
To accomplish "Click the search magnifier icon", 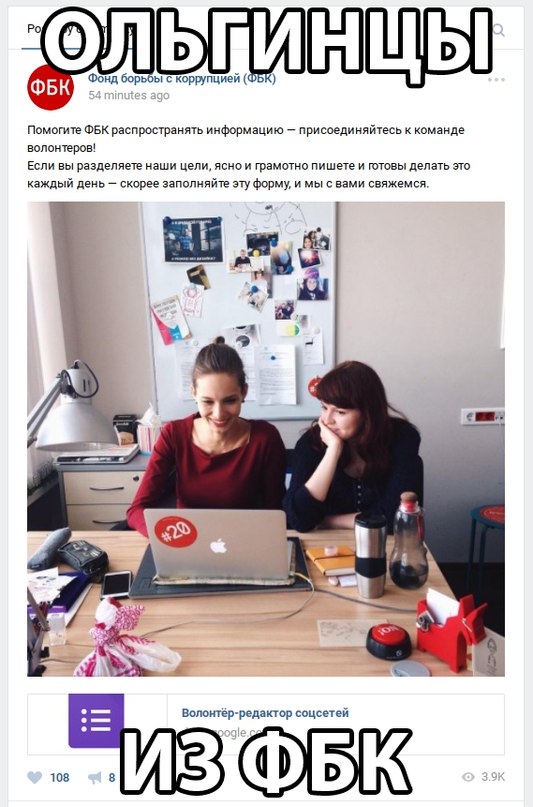I will coord(499,30).
